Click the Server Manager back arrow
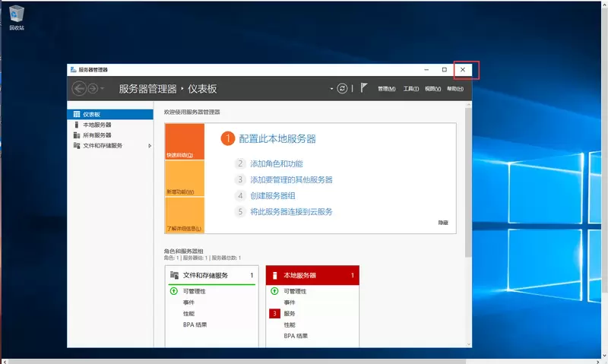Screen dimensions: 608x364 click(x=79, y=89)
